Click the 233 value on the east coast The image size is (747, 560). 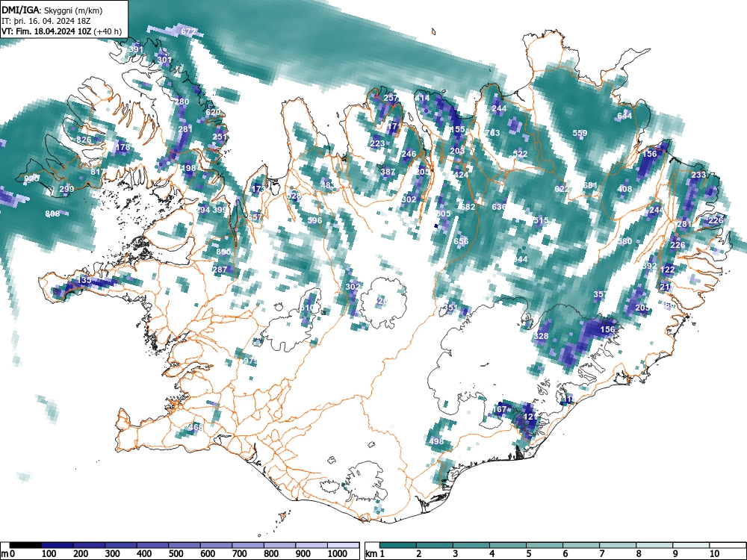698,175
